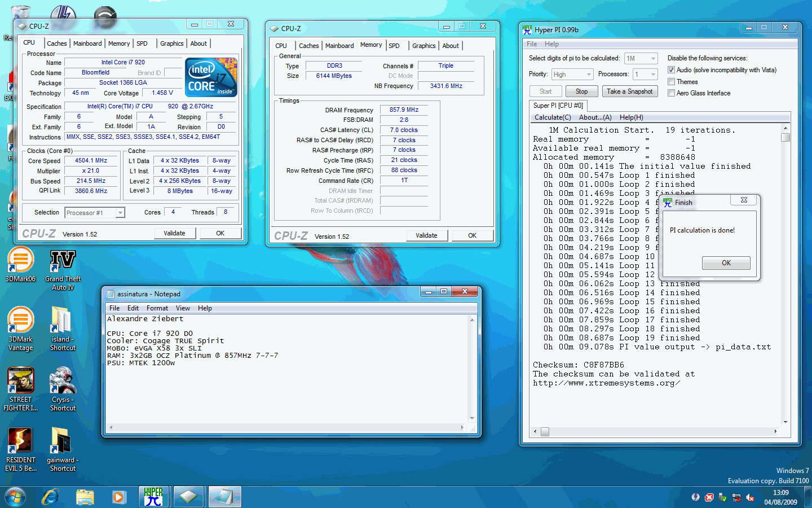Click xtremesystems.org URL text
The width and height of the screenshot is (812, 508).
pos(607,383)
